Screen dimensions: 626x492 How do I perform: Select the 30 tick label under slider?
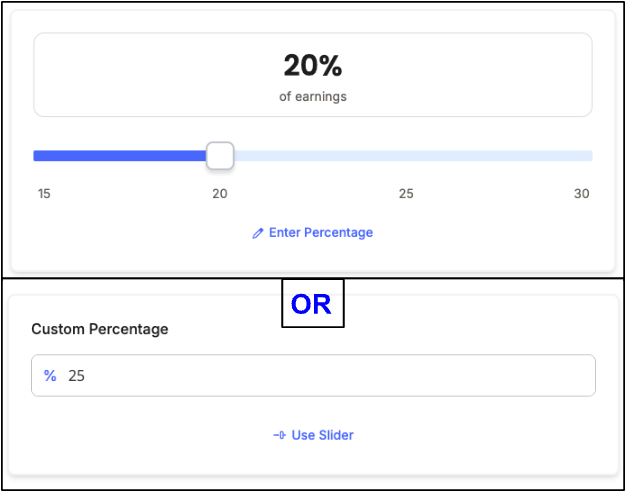click(x=582, y=194)
